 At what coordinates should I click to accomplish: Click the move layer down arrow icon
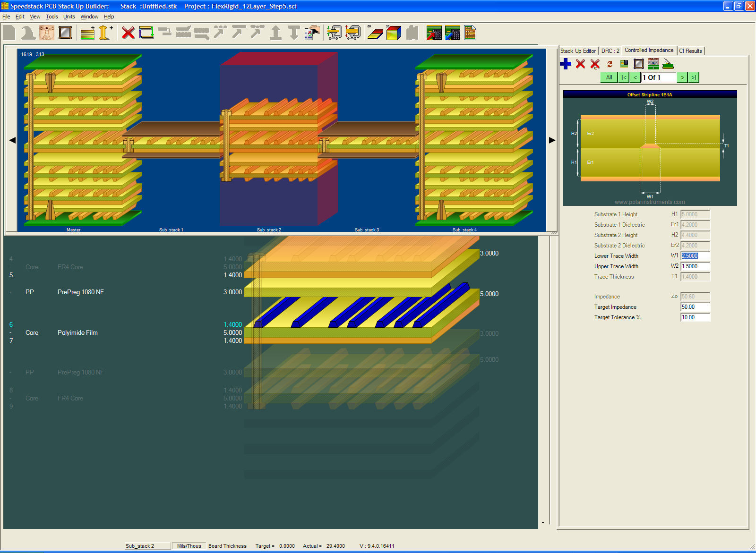[294, 33]
